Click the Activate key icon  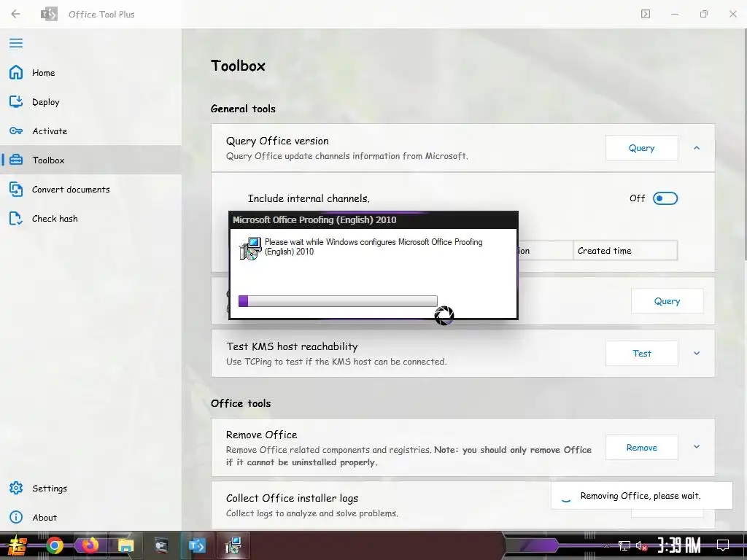[x=16, y=131]
